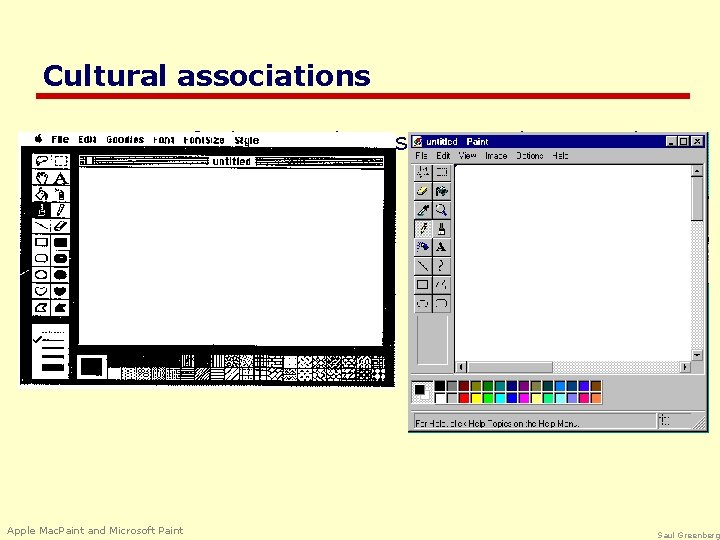Select the hollow Oval tool in MacPaint
Screen dimensions: 720x540
(42, 275)
